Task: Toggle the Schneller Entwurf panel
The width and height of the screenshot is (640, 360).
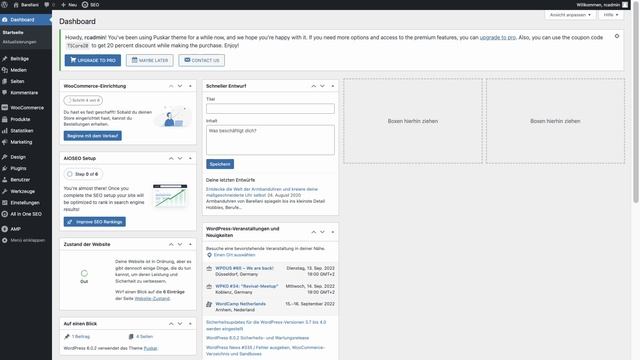Action: pos(333,86)
